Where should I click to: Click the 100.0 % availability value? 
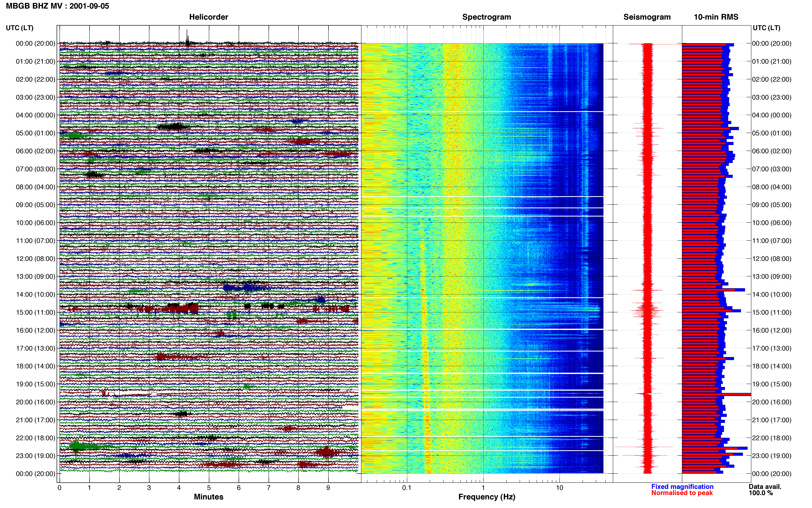(761, 493)
